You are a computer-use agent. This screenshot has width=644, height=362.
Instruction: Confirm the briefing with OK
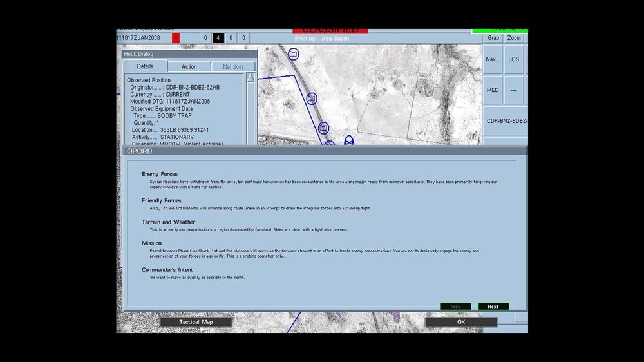pos(461,322)
